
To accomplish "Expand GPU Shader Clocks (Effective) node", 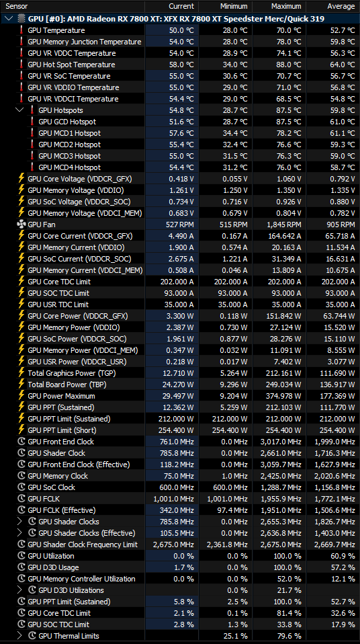I will click(19, 533).
